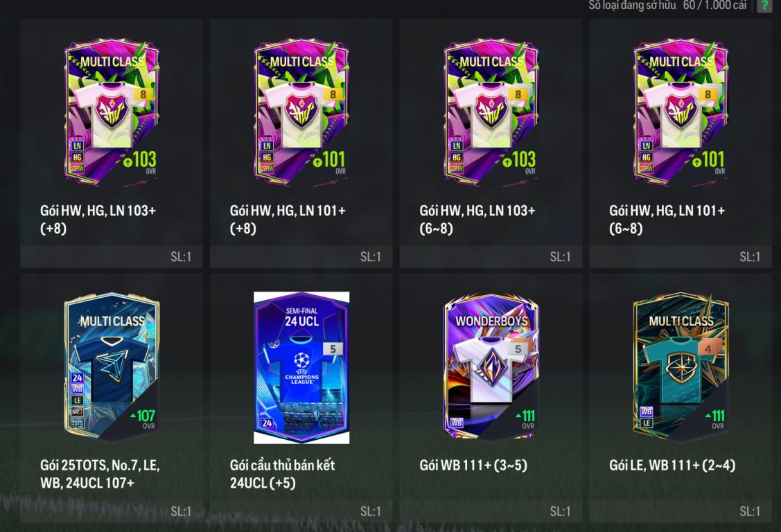The image size is (781, 532).
Task: Click the SL:1 quantity bar under the first pack
Action: (x=112, y=257)
